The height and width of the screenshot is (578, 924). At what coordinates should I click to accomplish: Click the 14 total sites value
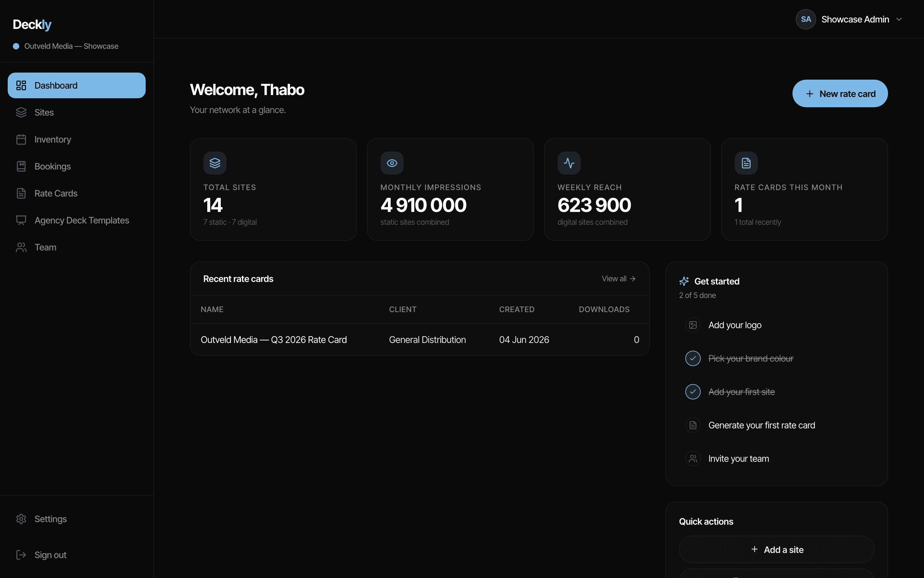213,205
